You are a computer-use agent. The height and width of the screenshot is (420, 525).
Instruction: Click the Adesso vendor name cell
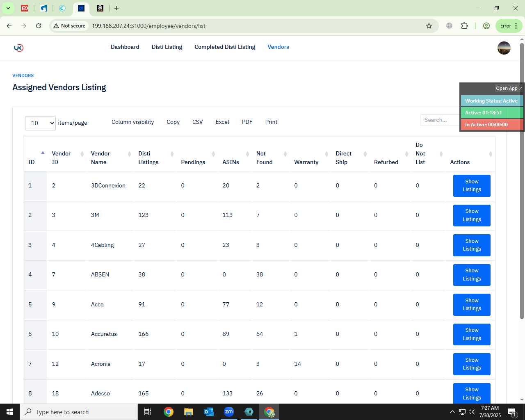[x=100, y=393]
